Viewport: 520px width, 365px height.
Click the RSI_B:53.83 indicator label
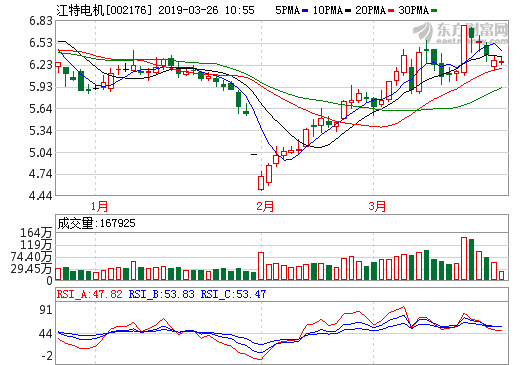161,294
